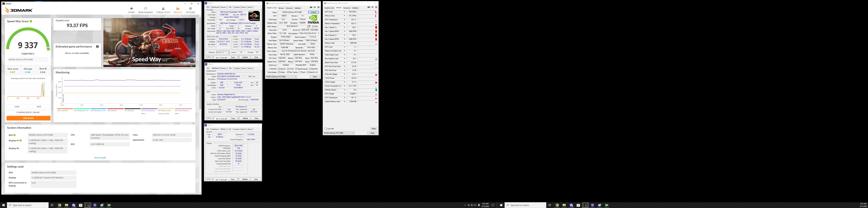This screenshot has height=208, width=868.
Task: Expand the PerfCap Reason sensor dropdown arrow
Action: pos(344,90)
